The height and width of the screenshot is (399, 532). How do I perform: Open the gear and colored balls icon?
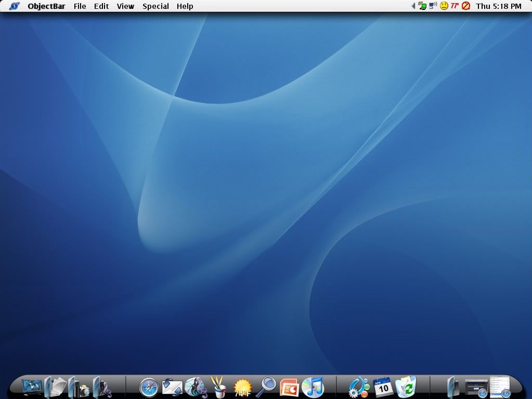coord(359,387)
